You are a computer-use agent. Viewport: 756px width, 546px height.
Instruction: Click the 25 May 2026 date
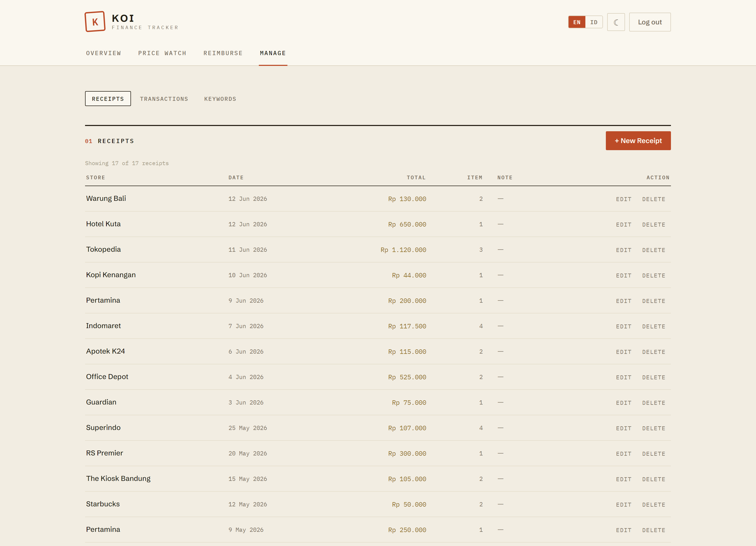pos(248,428)
